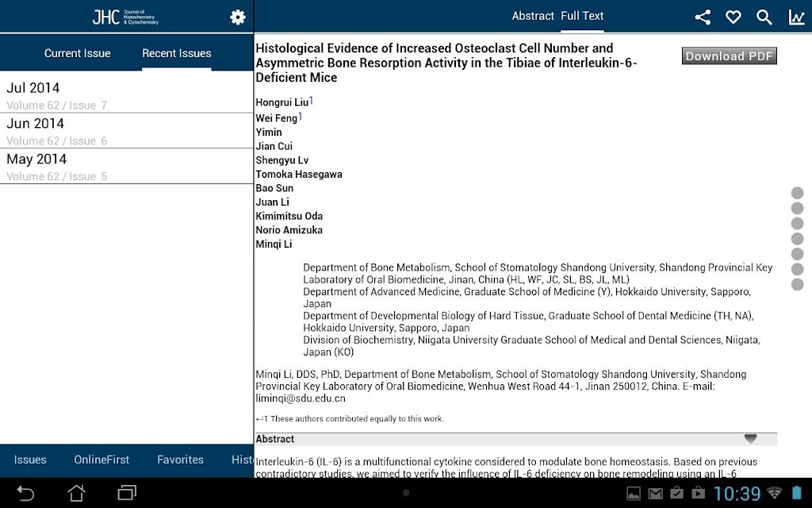Open OnlineFirst section in bottom bar
The width and height of the screenshot is (812, 508).
pos(101,460)
